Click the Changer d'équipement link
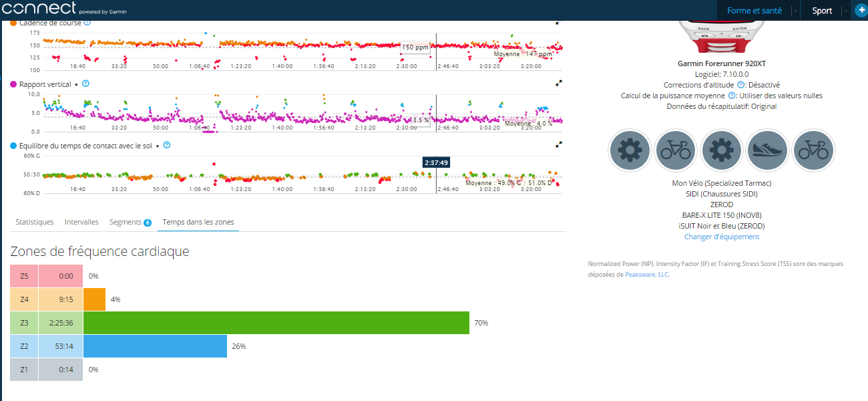This screenshot has height=401, width=868. pos(722,236)
